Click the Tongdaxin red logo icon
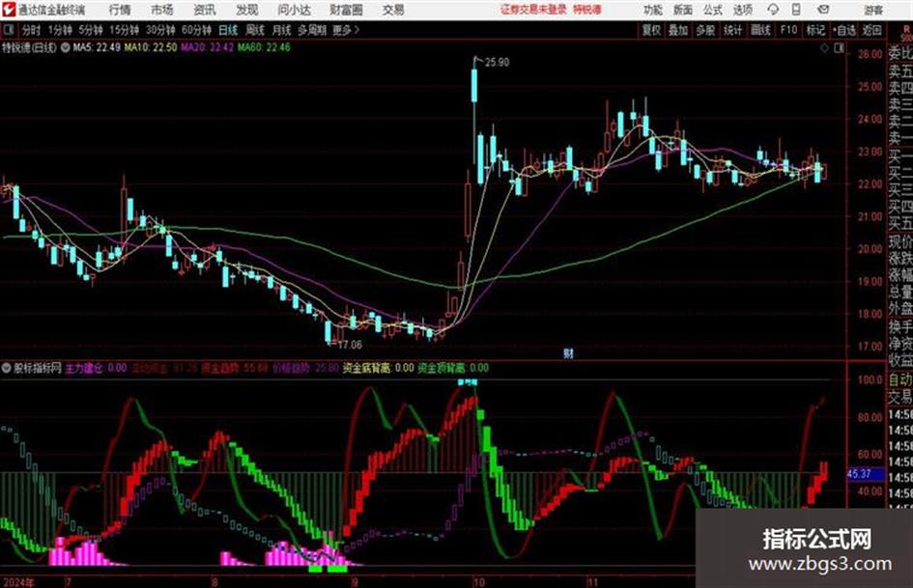The image size is (913, 588). pyautogui.click(x=8, y=10)
